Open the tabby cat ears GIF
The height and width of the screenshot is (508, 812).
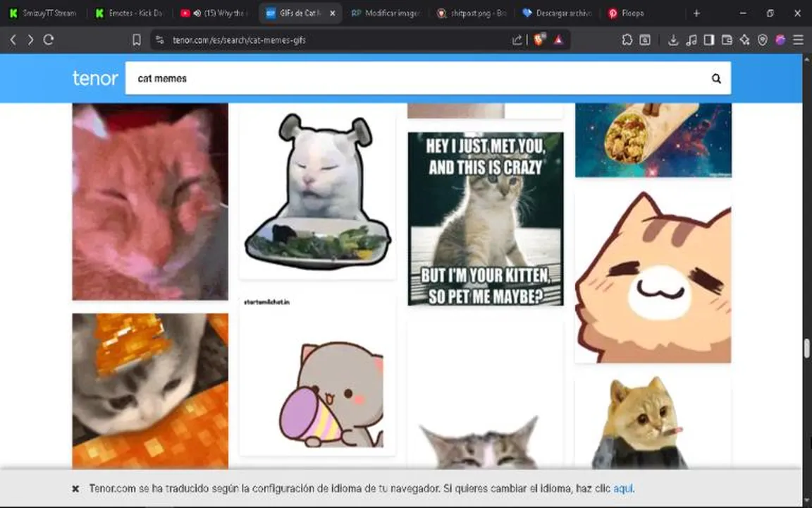pyautogui.click(x=486, y=395)
